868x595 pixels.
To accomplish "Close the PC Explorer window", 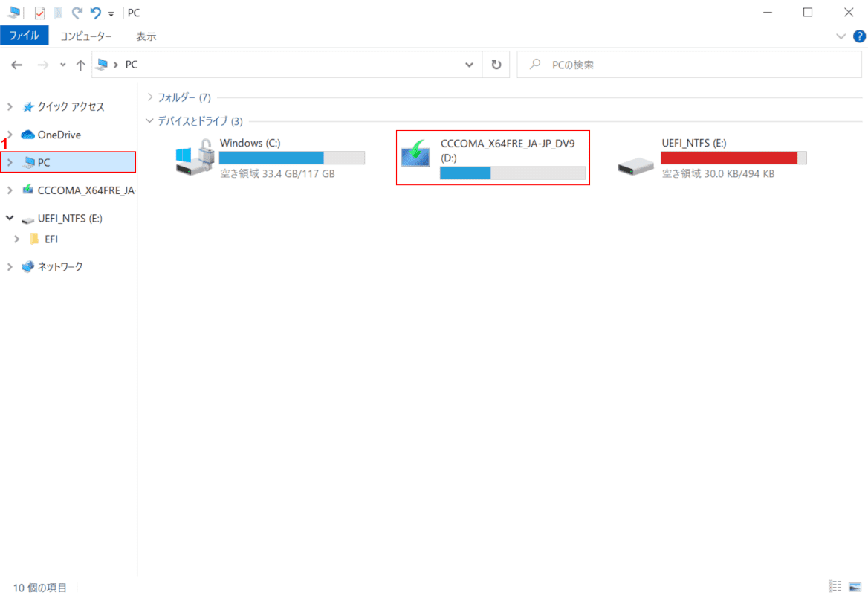I will [848, 12].
